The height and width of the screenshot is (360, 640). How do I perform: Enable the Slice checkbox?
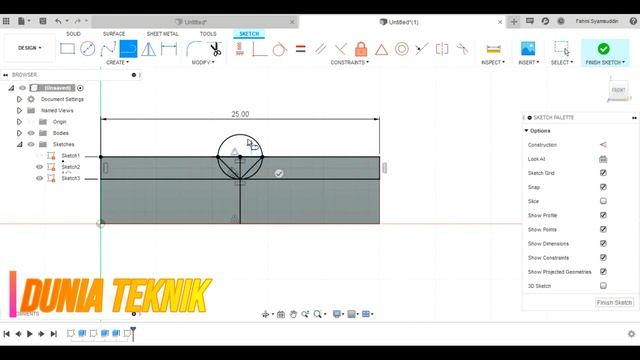point(603,201)
